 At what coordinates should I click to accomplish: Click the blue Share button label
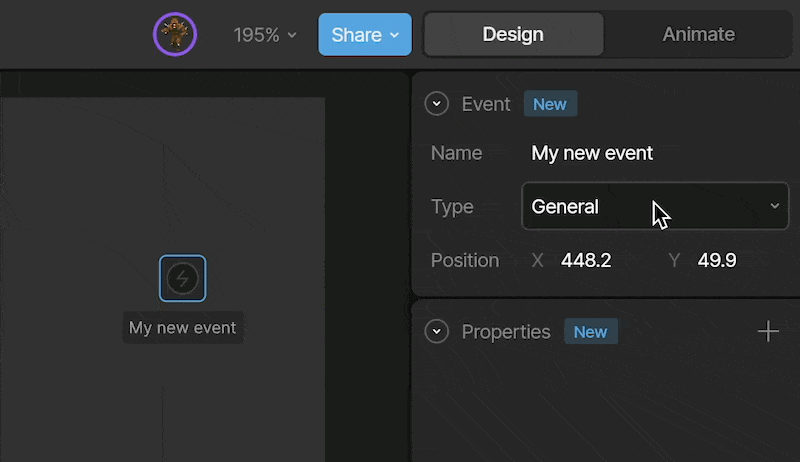pyautogui.click(x=357, y=35)
